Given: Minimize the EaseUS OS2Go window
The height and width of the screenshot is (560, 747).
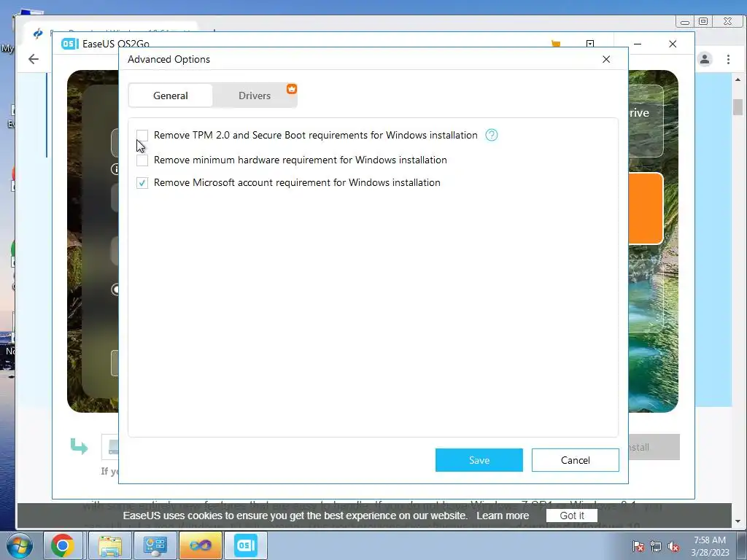Looking at the screenshot, I should click(638, 44).
